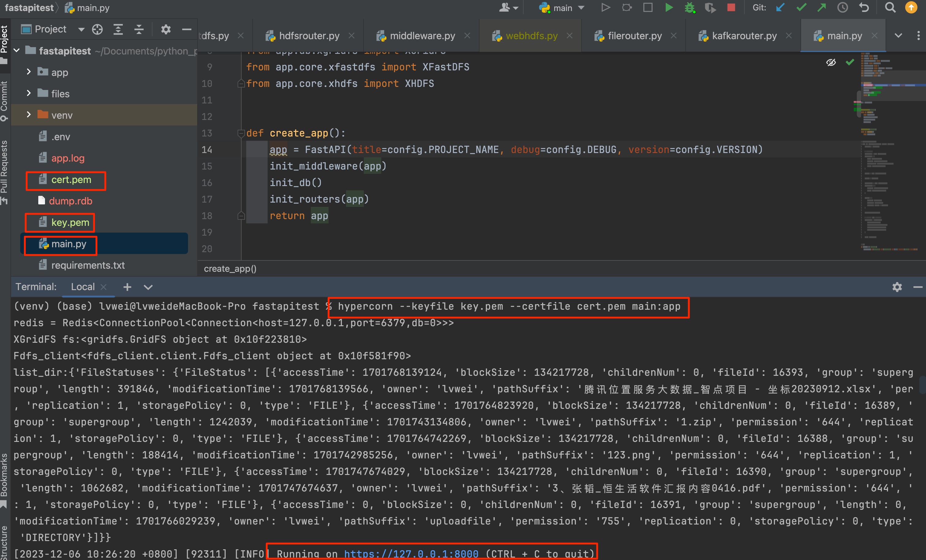Toggle reader mode eye icon in editor
926x560 pixels.
tap(831, 62)
